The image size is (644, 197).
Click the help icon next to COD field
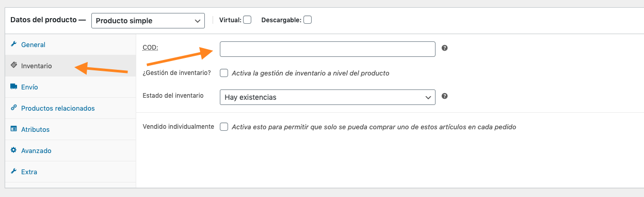point(444,48)
